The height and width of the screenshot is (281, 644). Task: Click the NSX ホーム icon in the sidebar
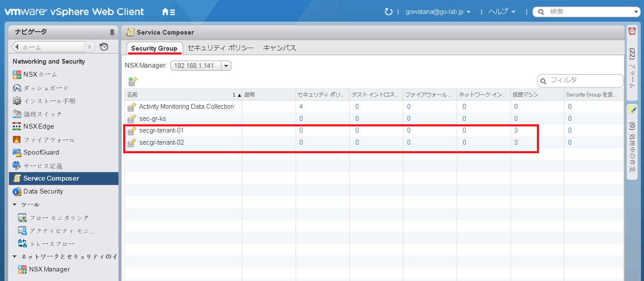17,74
